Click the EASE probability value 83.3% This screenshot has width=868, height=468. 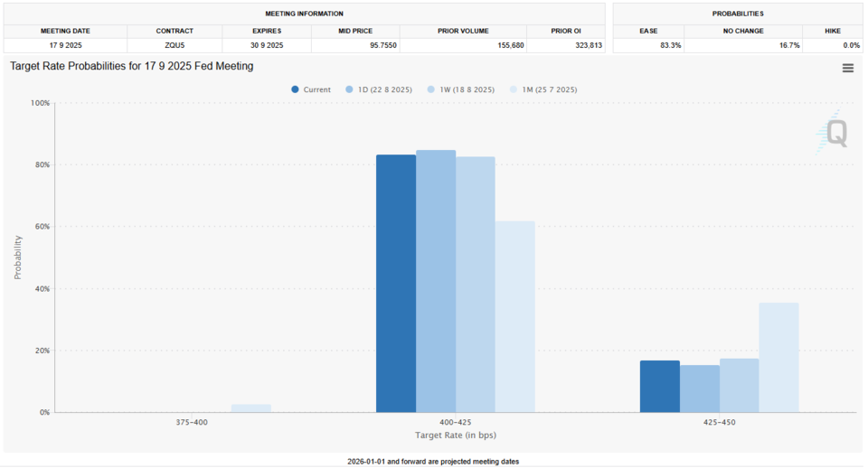point(648,45)
